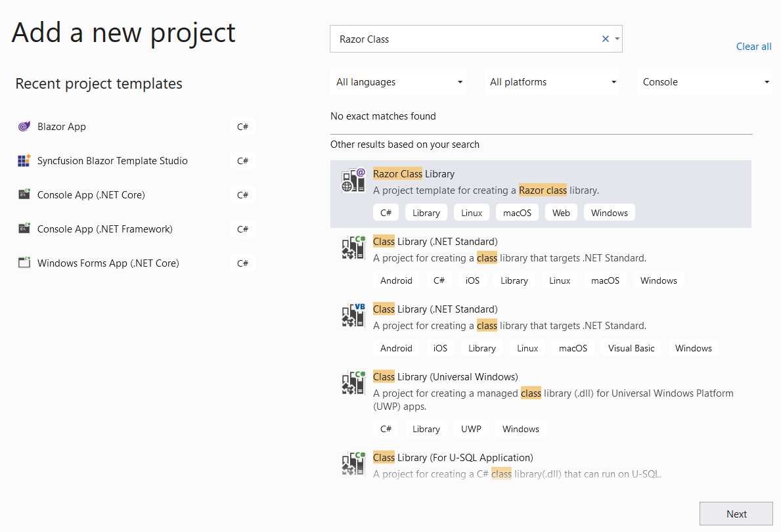Select the Razor Class Library result title

point(413,174)
